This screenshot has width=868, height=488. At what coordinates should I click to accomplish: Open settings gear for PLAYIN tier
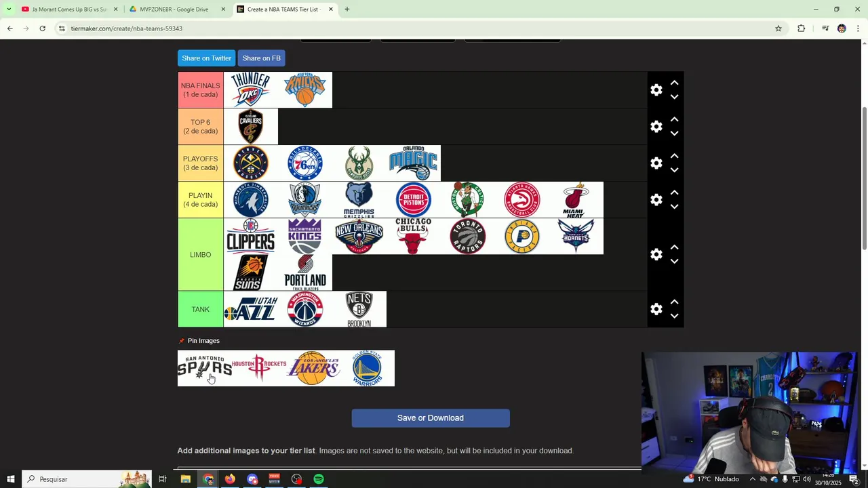(x=656, y=200)
